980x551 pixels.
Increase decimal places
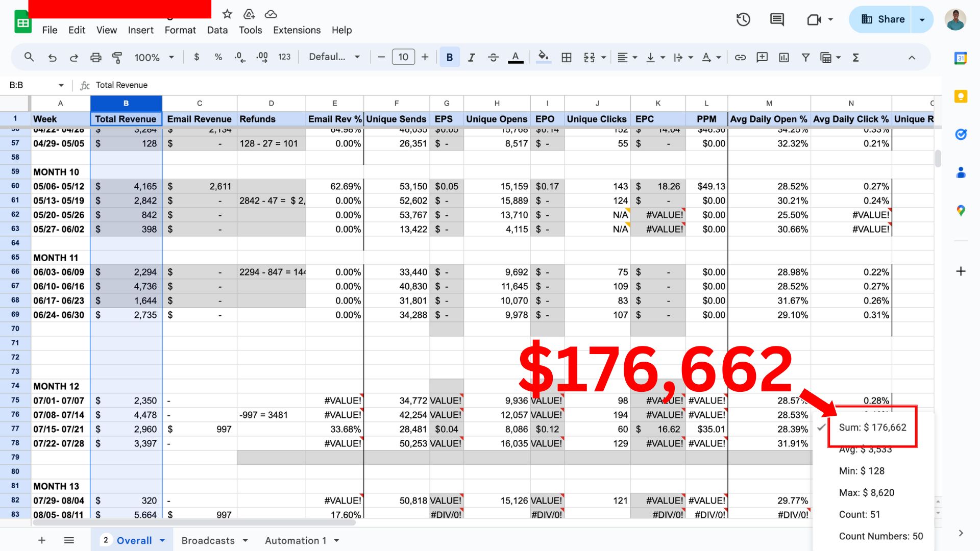tap(262, 57)
